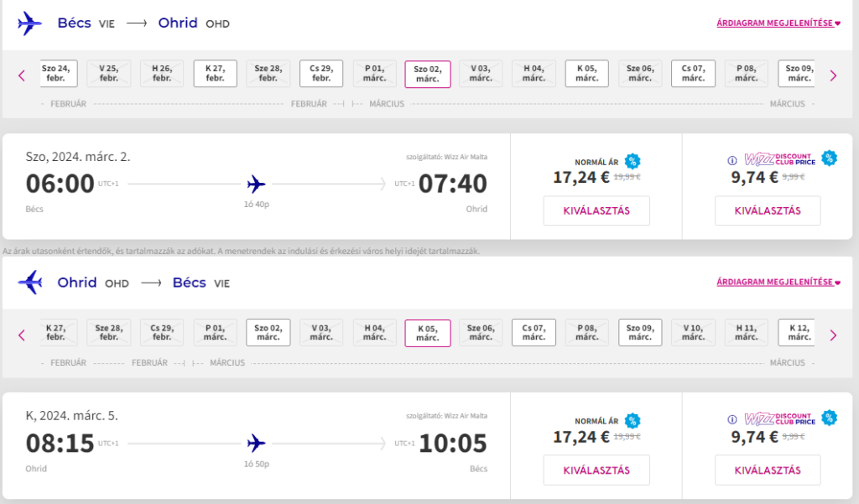
Task: Expand Árdiagram megjelenítése for Ohrid–Bécs
Action: [778, 282]
